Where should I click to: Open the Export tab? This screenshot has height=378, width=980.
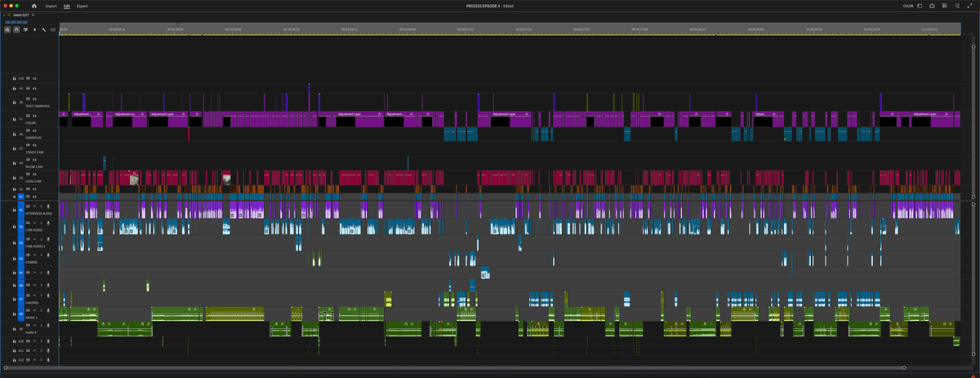82,6
